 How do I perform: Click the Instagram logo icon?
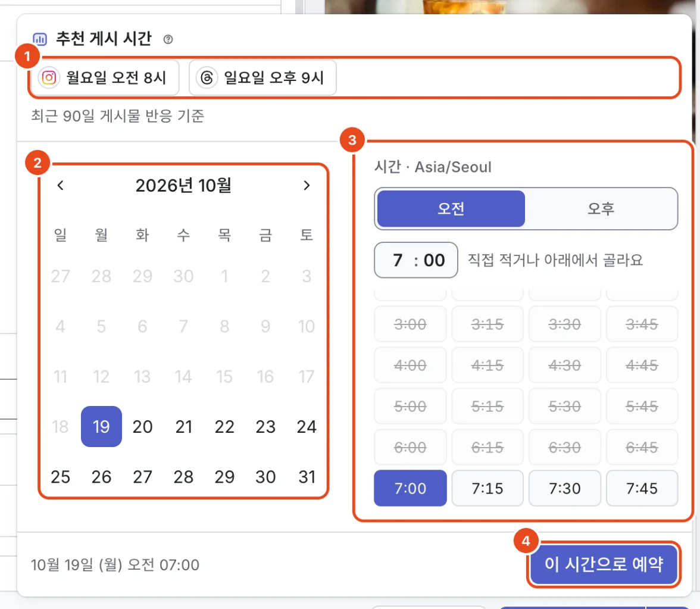coord(49,77)
